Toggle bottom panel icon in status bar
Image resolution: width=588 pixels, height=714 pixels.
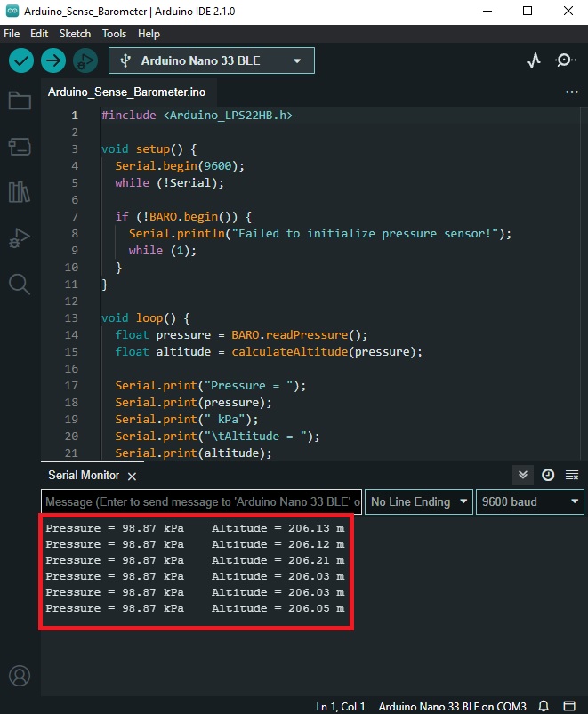(x=569, y=706)
